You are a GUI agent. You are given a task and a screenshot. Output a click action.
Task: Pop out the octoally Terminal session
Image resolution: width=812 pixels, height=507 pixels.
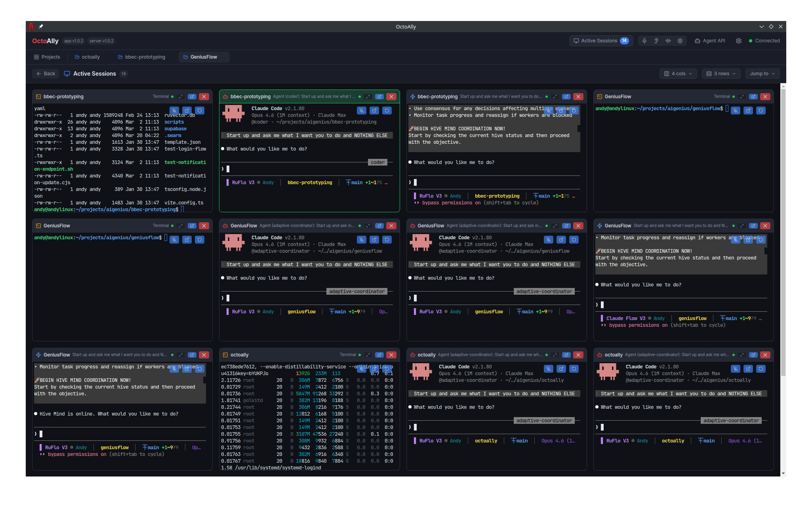379,355
